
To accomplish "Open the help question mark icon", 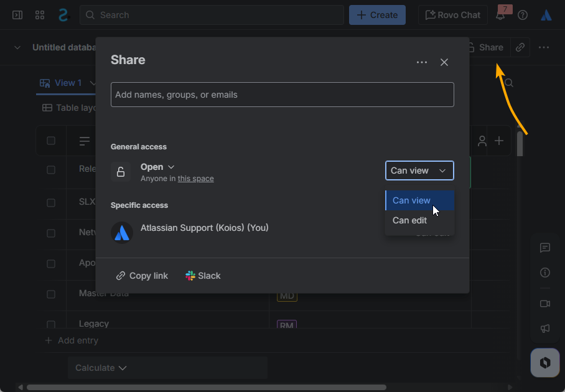I will pos(523,15).
